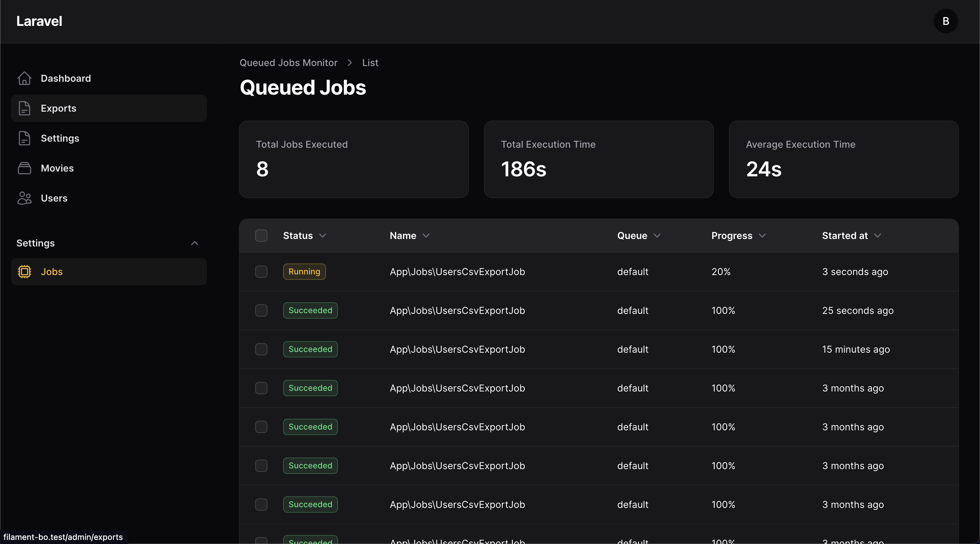The height and width of the screenshot is (544, 980).
Task: Open the user avatar B menu
Action: 945,21
